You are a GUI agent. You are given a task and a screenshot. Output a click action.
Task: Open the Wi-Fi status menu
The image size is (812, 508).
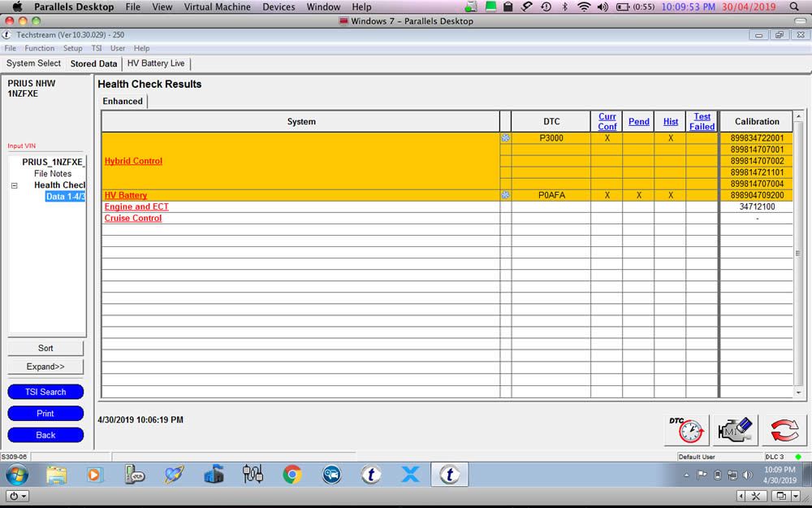click(x=584, y=7)
